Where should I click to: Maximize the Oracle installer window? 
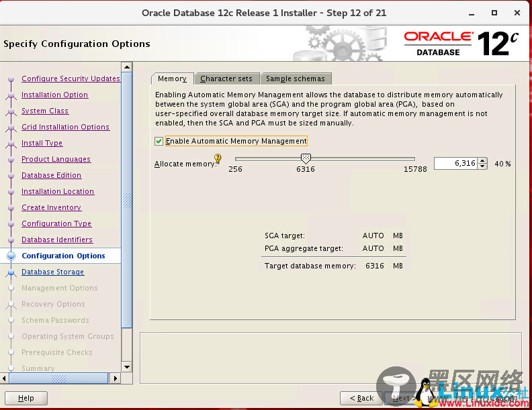494,13
